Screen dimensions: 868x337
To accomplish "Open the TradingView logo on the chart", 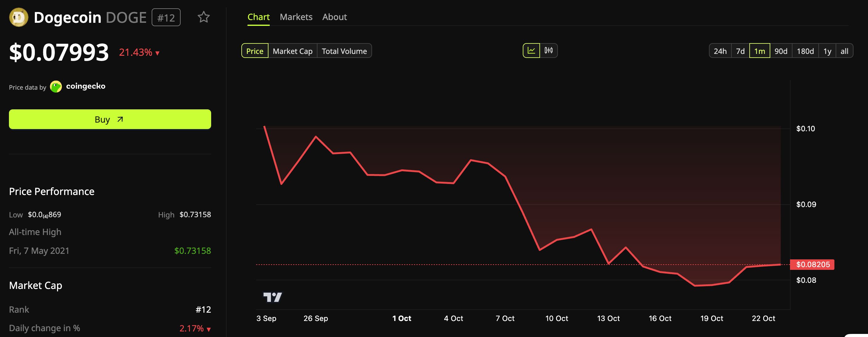I will point(272,297).
